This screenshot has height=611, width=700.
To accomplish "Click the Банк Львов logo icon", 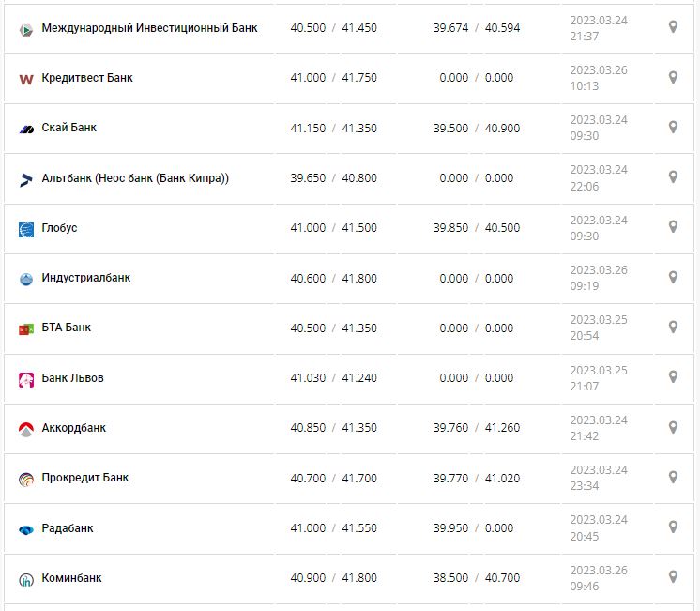I will pyautogui.click(x=26, y=379).
